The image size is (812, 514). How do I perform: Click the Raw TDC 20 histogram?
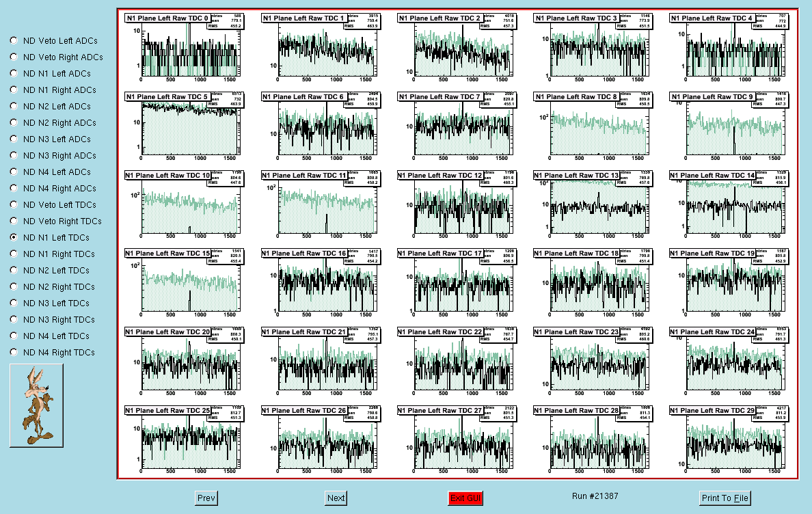(185, 362)
